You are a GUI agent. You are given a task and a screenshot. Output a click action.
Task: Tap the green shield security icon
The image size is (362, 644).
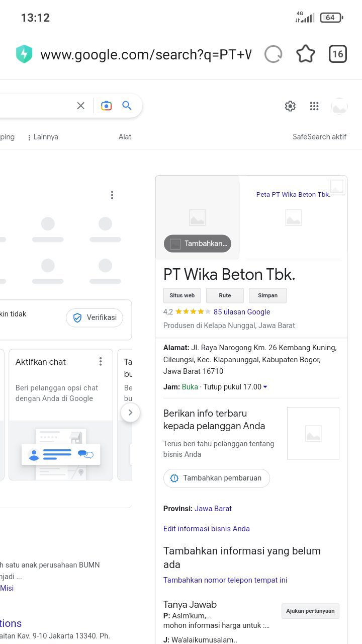[24, 54]
